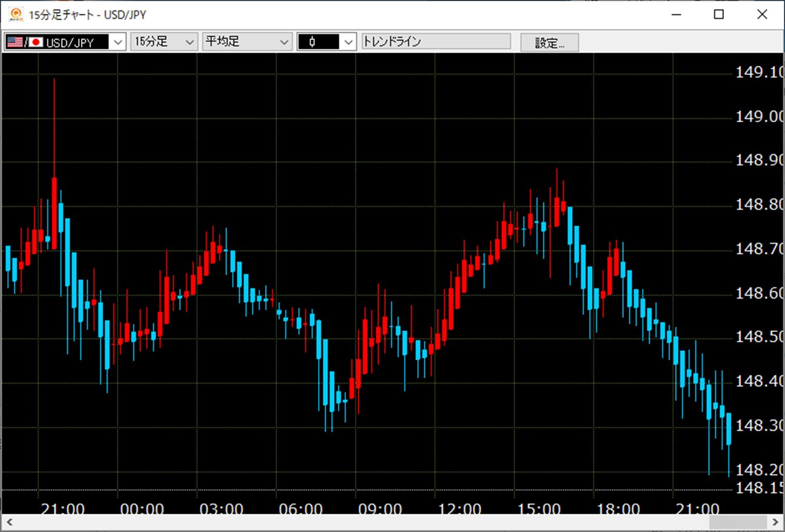Click the 00:00 time label
The height and width of the screenshot is (532, 785).
coord(142,509)
